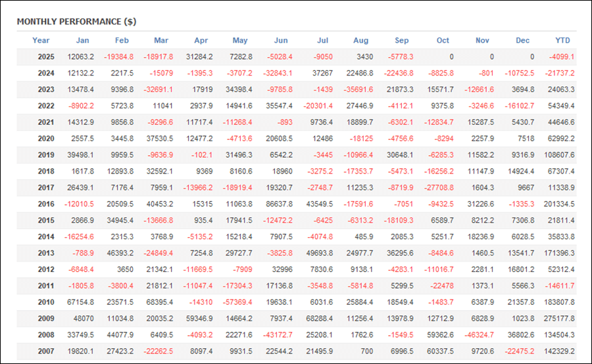Image resolution: width=592 pixels, height=364 pixels.
Task: Click the Oct column header
Action: (x=443, y=40)
